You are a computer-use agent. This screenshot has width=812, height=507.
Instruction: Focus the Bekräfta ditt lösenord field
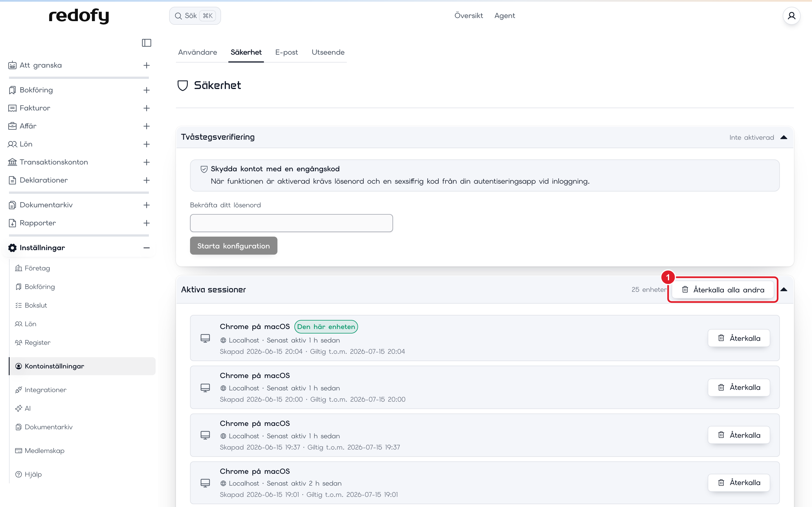coord(291,223)
